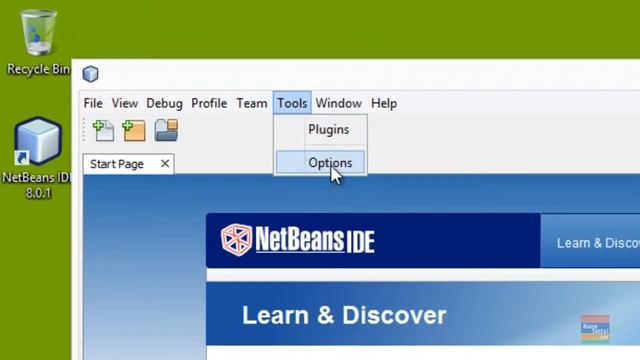Open the View menu
This screenshot has height=360, width=640.
tap(124, 103)
